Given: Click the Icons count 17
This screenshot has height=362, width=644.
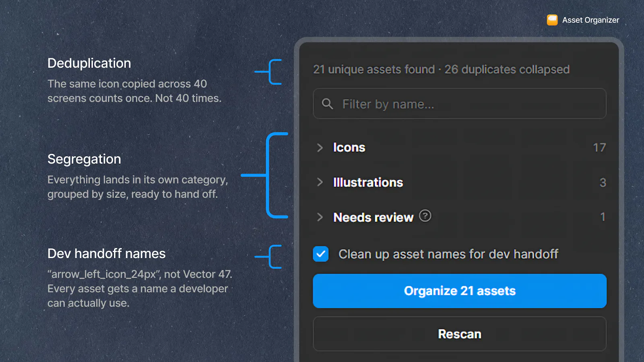Looking at the screenshot, I should [599, 148].
